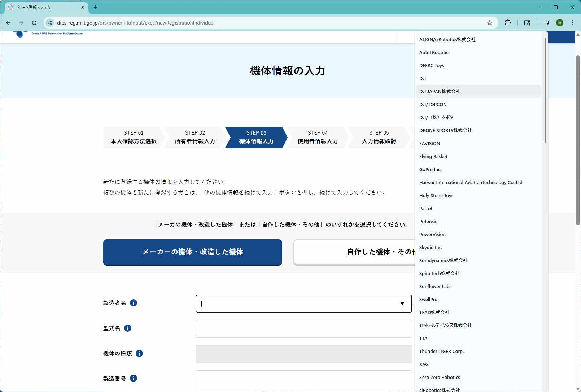Click the STEP 05 入力情報確認 step
Viewport: 581px width, 392px height.
click(x=379, y=138)
